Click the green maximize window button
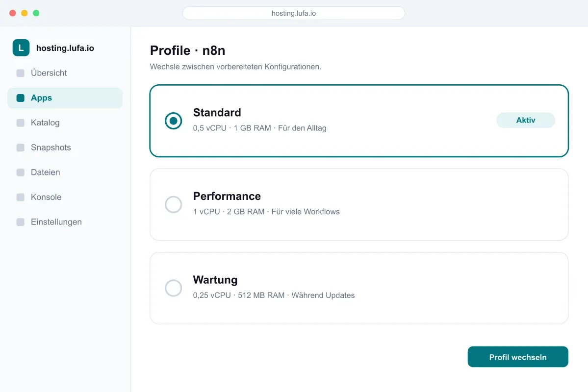Screen dimensions: 588x392 click(x=36, y=13)
